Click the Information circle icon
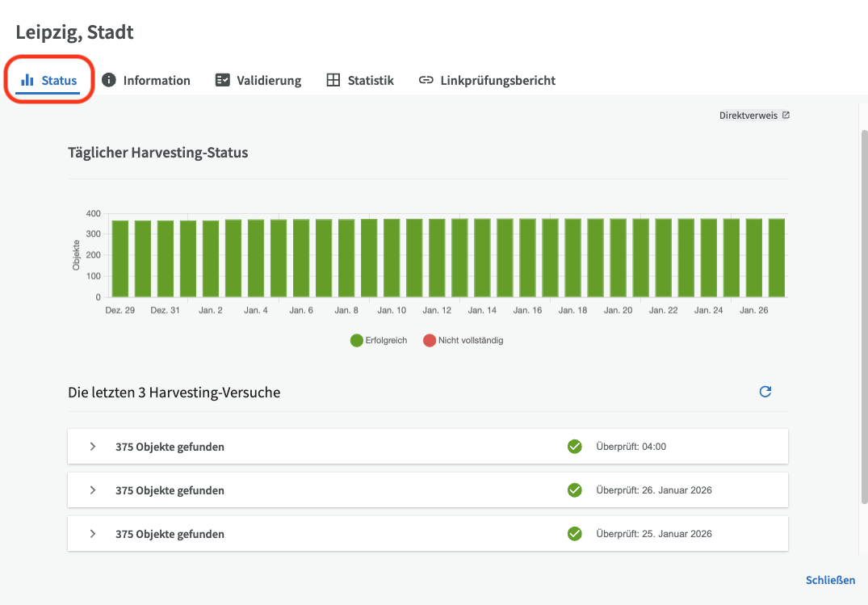This screenshot has width=868, height=605. tap(108, 80)
